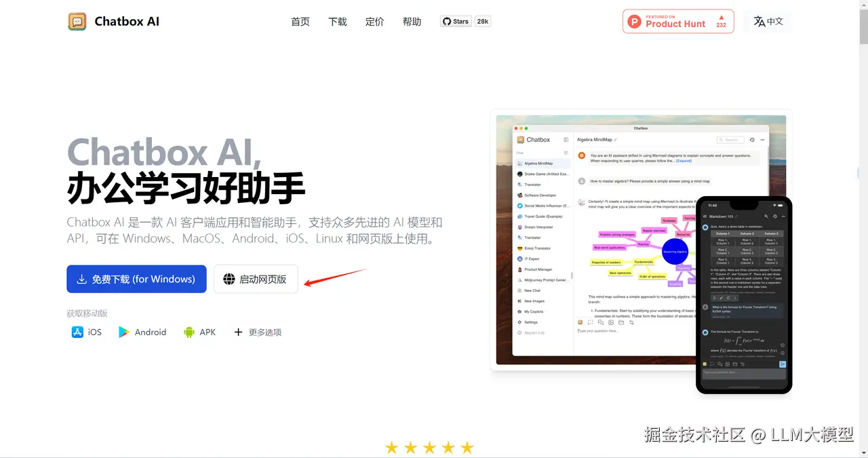Click the APK download link

(199, 332)
